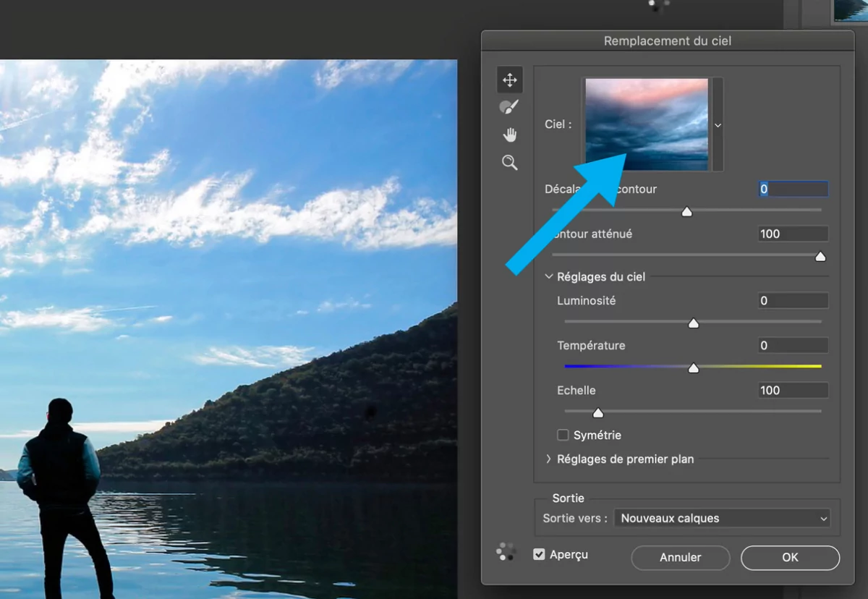Select the Sky Brush tool

click(x=509, y=108)
